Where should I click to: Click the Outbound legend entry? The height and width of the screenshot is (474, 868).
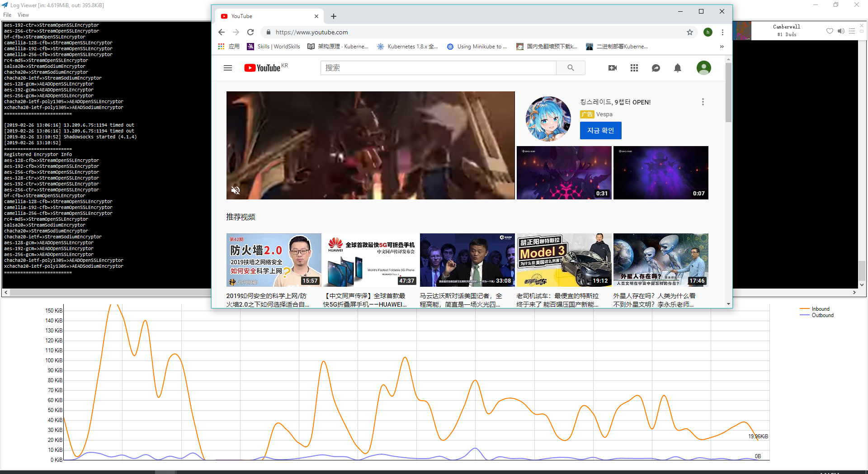[x=817, y=315]
